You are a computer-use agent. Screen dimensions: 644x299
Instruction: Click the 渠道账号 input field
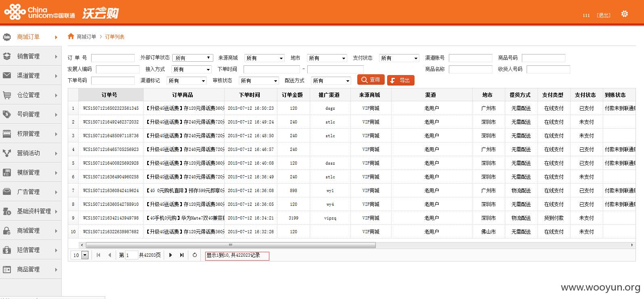[x=471, y=58]
